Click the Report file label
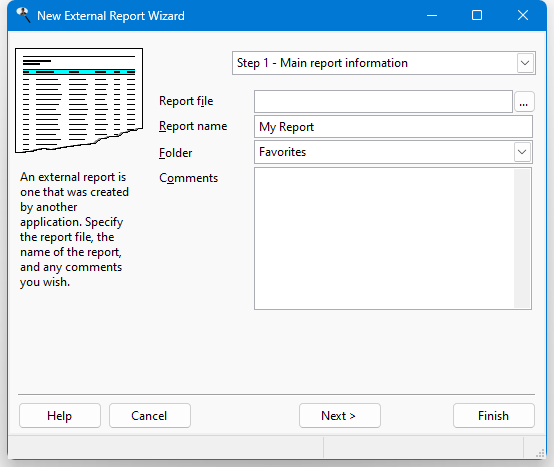The height and width of the screenshot is (467, 554). coord(186,101)
